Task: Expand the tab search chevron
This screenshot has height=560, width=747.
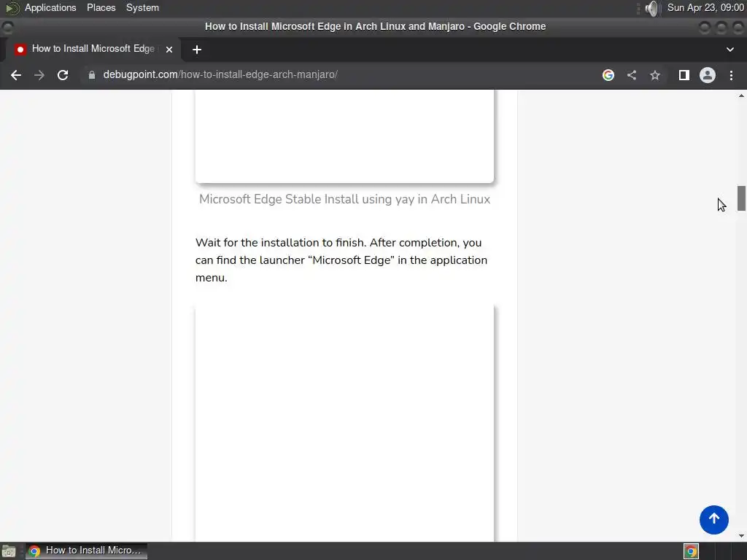Action: pyautogui.click(x=729, y=50)
